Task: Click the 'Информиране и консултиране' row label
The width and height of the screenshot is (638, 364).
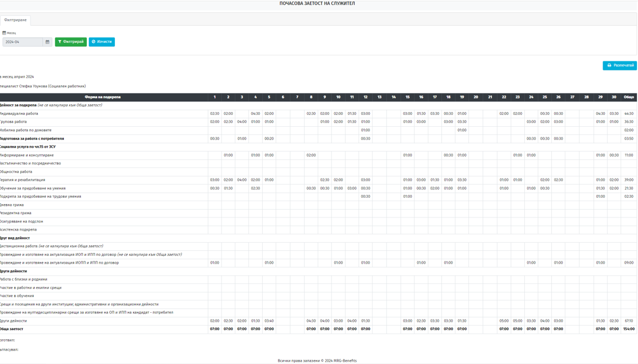Action: [27, 155]
